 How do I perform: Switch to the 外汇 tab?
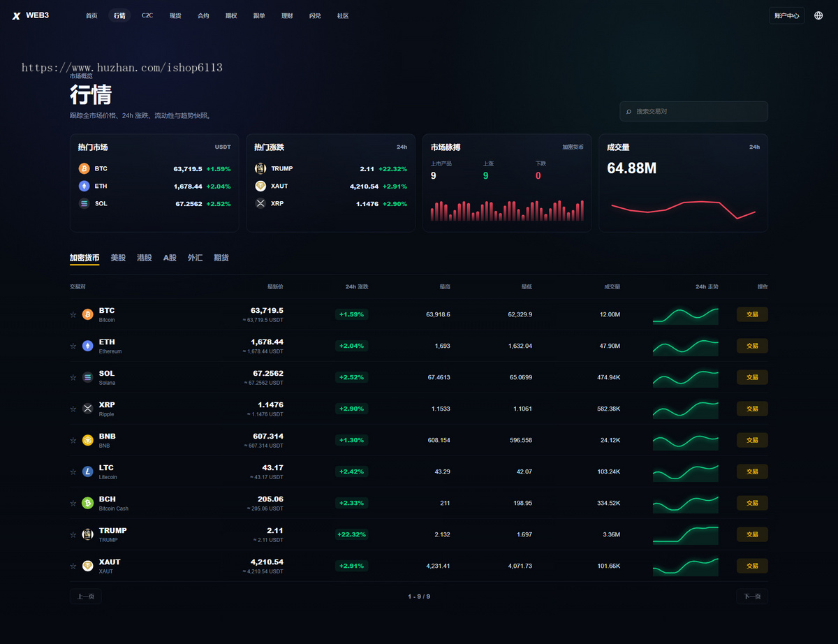(x=195, y=258)
